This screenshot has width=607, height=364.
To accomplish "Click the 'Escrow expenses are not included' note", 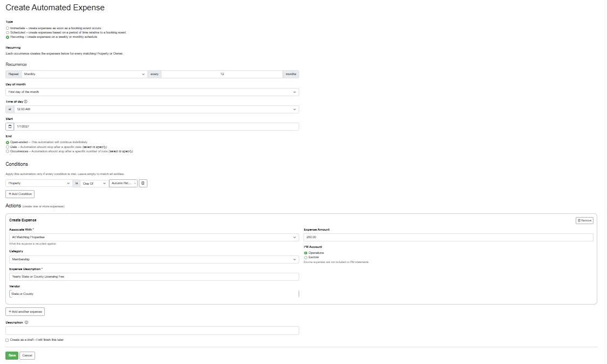I will tap(336, 262).
